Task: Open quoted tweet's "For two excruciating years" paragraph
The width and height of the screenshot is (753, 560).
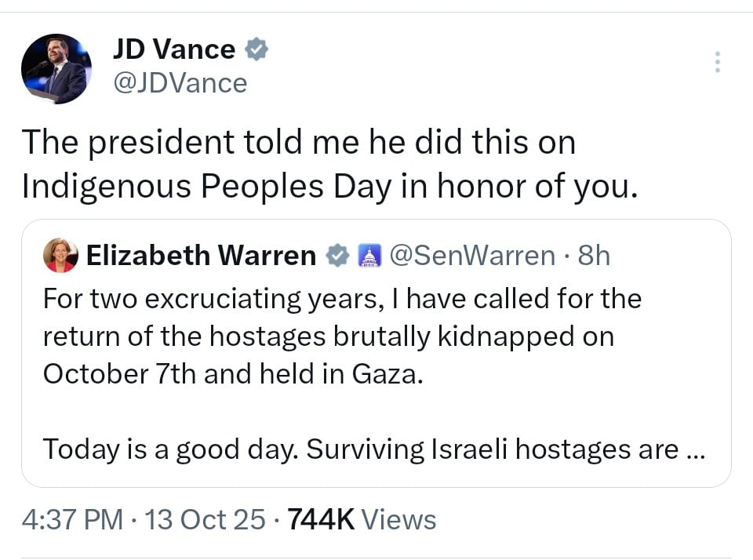Action: [342, 299]
